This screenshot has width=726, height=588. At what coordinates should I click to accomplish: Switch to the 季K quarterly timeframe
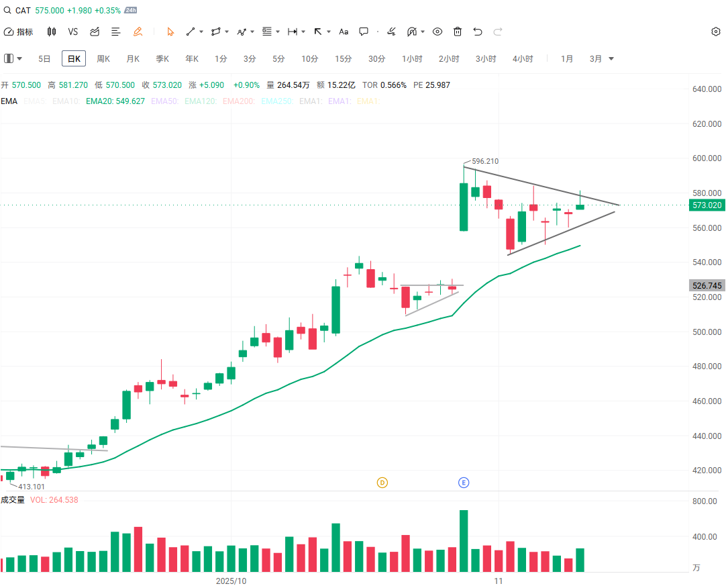point(162,59)
